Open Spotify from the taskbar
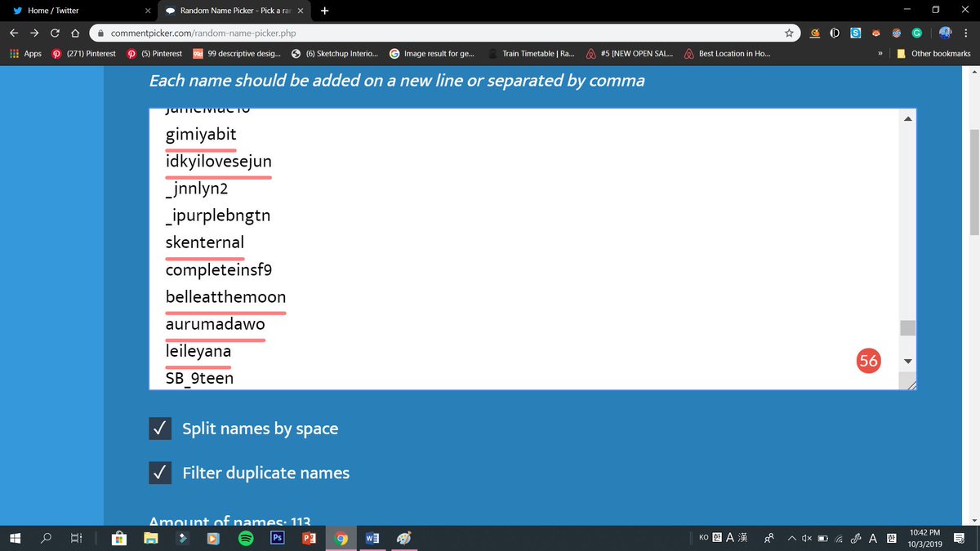This screenshot has width=980, height=551. [245, 539]
